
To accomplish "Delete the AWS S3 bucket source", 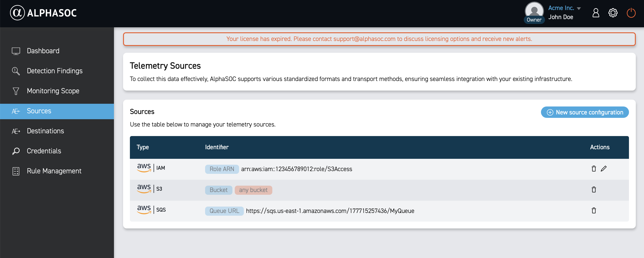I will (594, 190).
